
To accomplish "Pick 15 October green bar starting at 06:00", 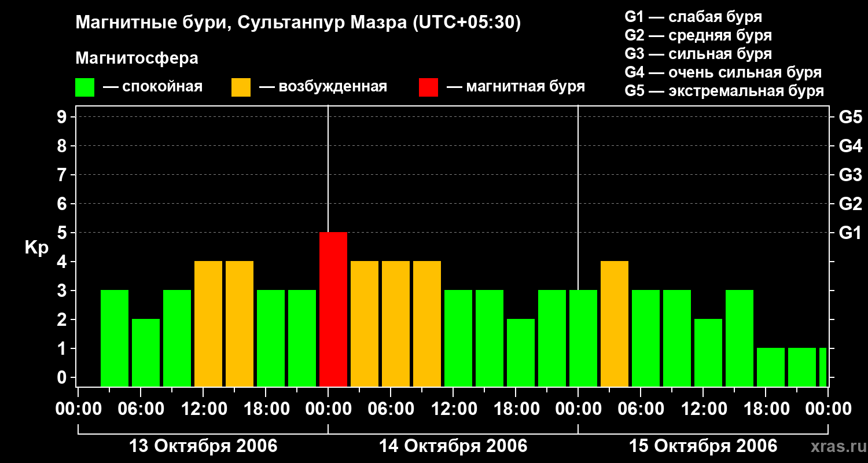I will (x=646, y=339).
